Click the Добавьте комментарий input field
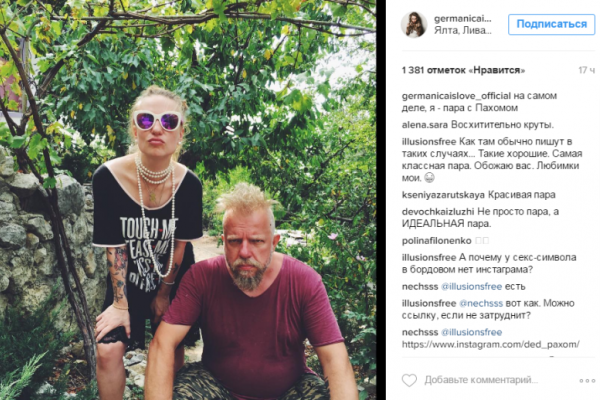The width and height of the screenshot is (600, 400). point(481,380)
